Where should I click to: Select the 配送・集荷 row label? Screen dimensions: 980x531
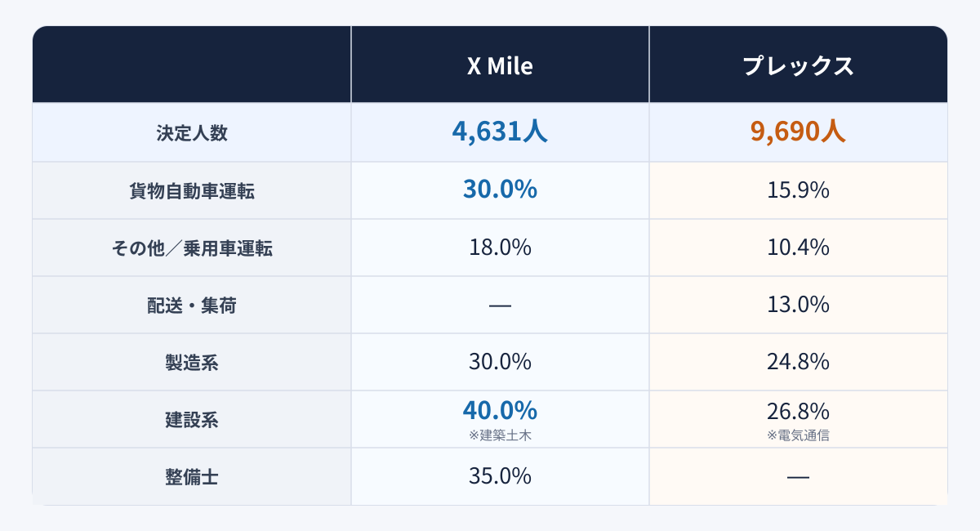click(192, 305)
